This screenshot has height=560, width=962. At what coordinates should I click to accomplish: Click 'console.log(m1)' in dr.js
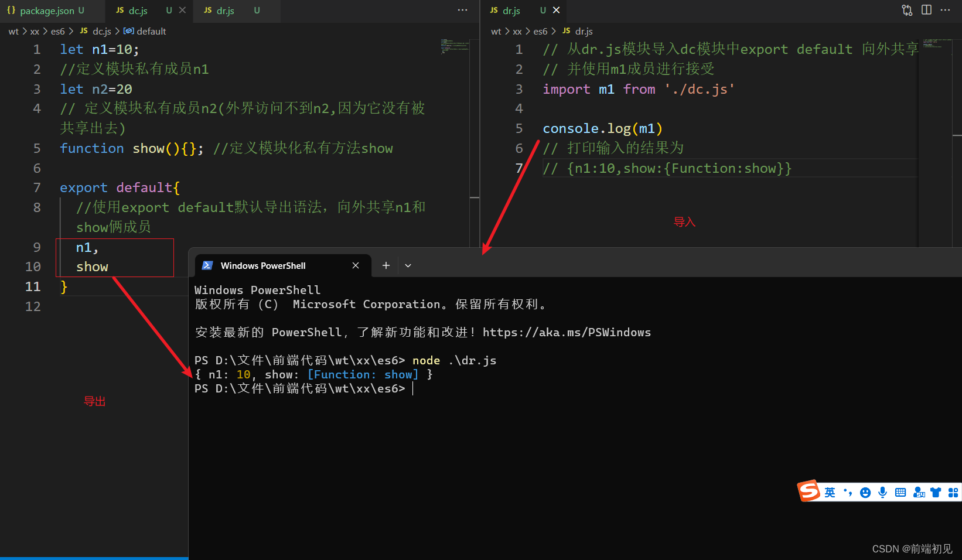(602, 128)
